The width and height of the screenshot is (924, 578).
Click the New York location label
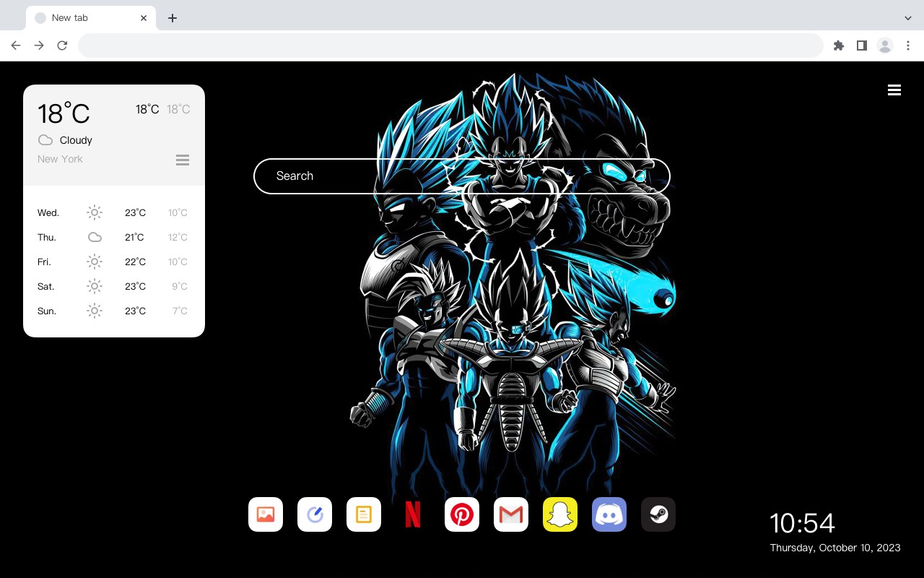pyautogui.click(x=60, y=159)
